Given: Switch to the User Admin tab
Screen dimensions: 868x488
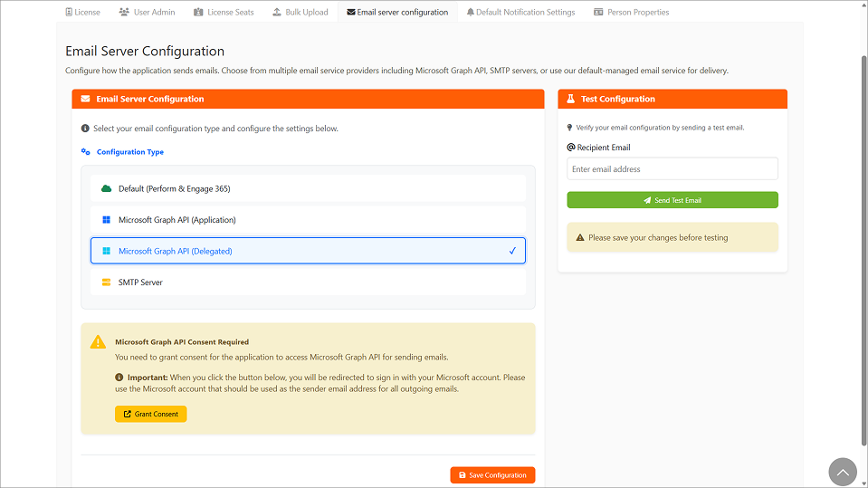Looking at the screenshot, I should (x=148, y=12).
